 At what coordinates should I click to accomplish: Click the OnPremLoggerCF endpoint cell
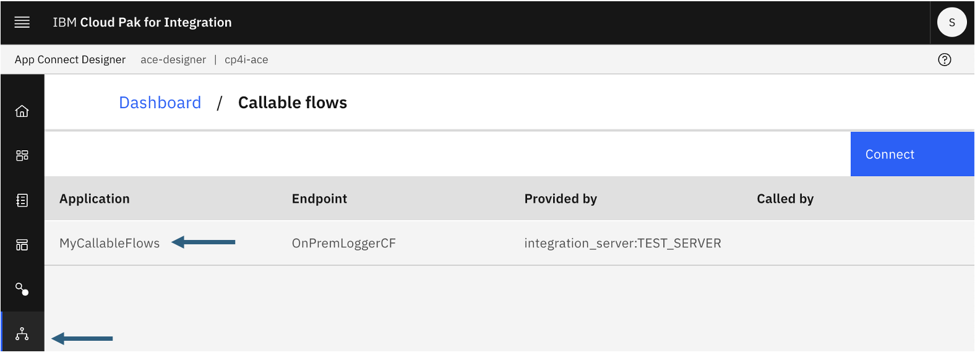pyautogui.click(x=343, y=243)
